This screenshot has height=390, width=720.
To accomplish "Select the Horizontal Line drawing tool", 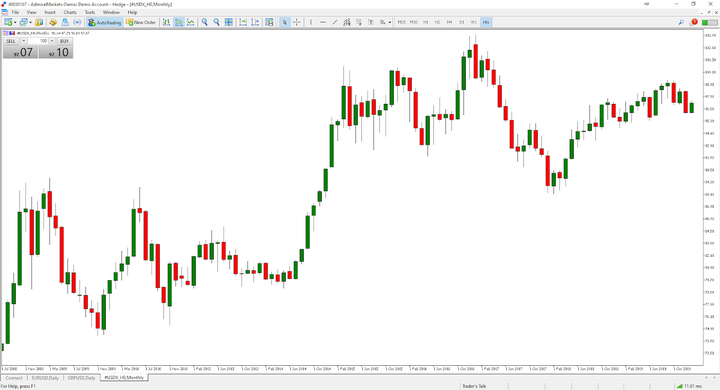I will pyautogui.click(x=323, y=22).
